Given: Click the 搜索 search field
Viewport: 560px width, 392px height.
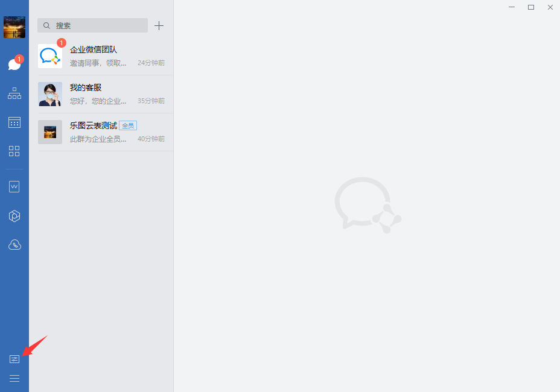Looking at the screenshot, I should (92, 25).
